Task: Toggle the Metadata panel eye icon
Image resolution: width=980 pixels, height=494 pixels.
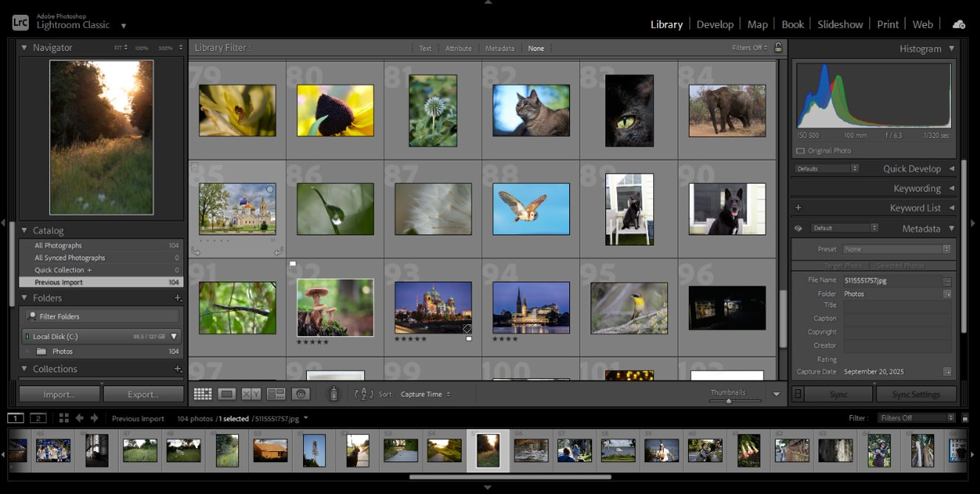Action: (x=798, y=228)
